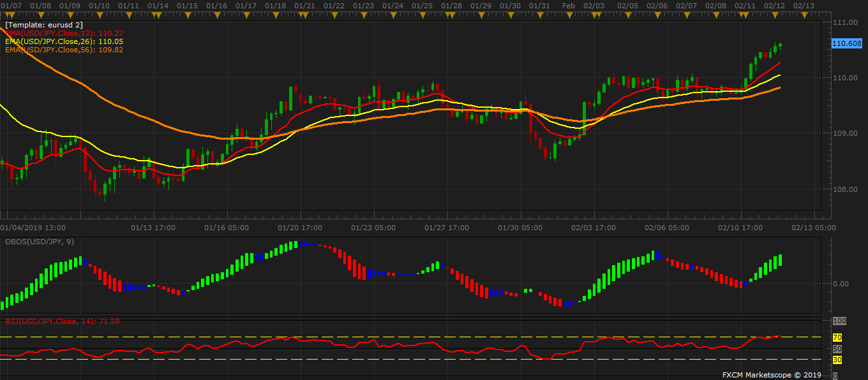Viewport: 868px width, 380px height.
Task: Click the gray RSI 50 level label
Action: pyautogui.click(x=837, y=349)
